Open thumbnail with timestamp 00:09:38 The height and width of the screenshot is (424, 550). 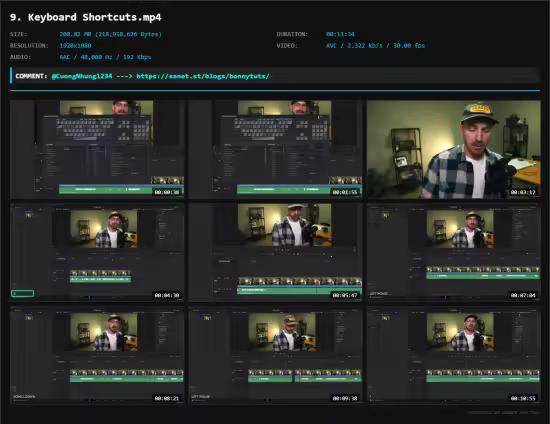275,356
